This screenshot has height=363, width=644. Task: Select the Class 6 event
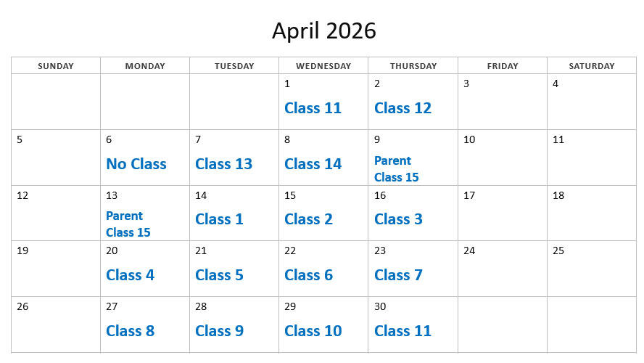pos(308,275)
